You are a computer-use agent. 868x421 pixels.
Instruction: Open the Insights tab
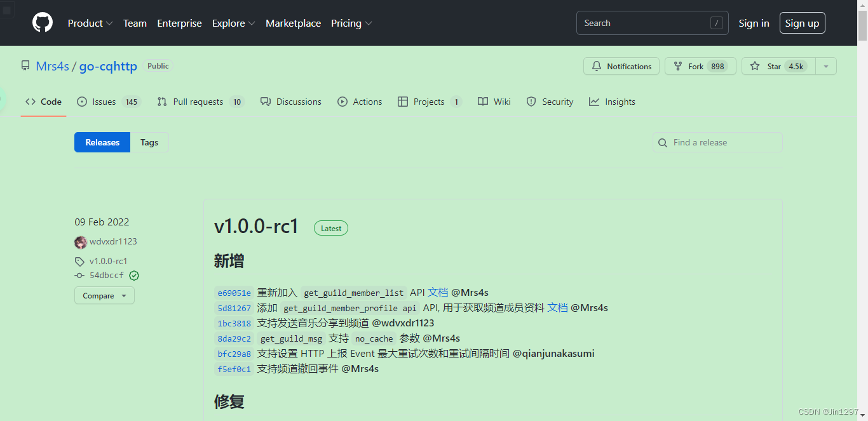[612, 102]
